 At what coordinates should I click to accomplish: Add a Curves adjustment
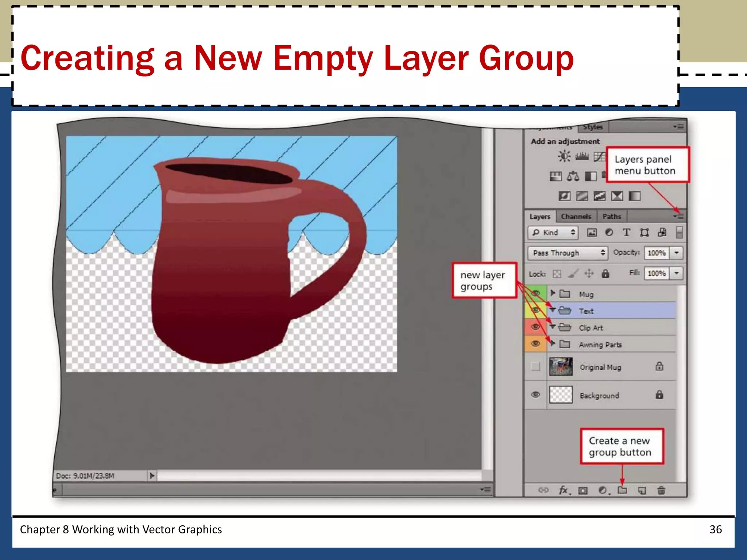point(599,156)
